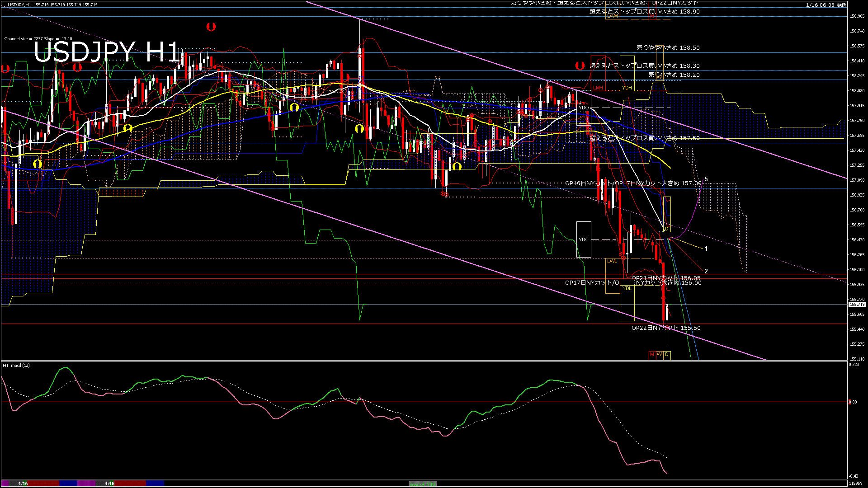868x488 pixels.
Task: Select the OP16日NYカット 157.00 option label
Action: (x=633, y=183)
